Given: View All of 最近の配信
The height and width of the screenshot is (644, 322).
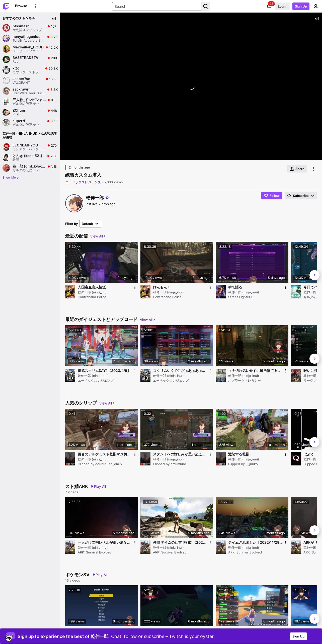Looking at the screenshot, I should click(98, 236).
